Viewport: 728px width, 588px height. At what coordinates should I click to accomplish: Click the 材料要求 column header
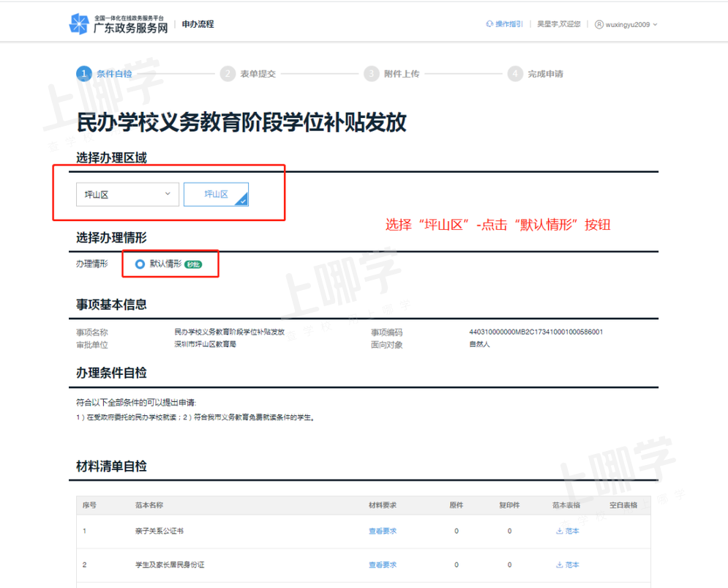click(x=383, y=505)
